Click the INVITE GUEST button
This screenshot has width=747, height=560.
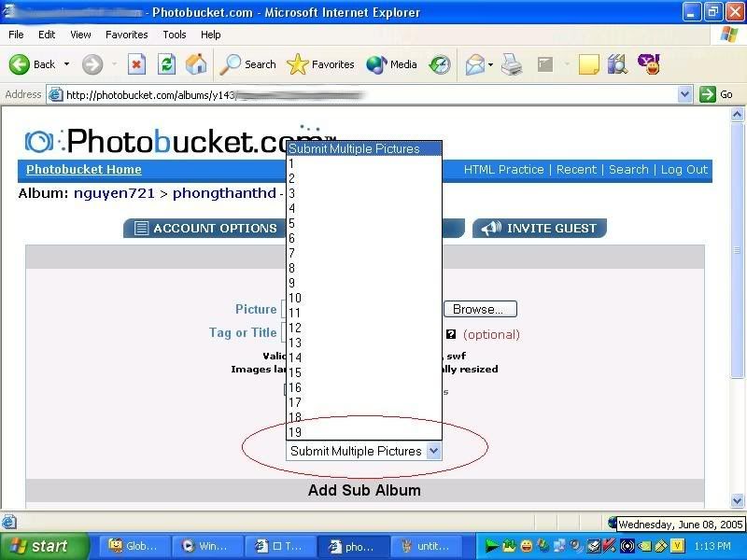[540, 228]
